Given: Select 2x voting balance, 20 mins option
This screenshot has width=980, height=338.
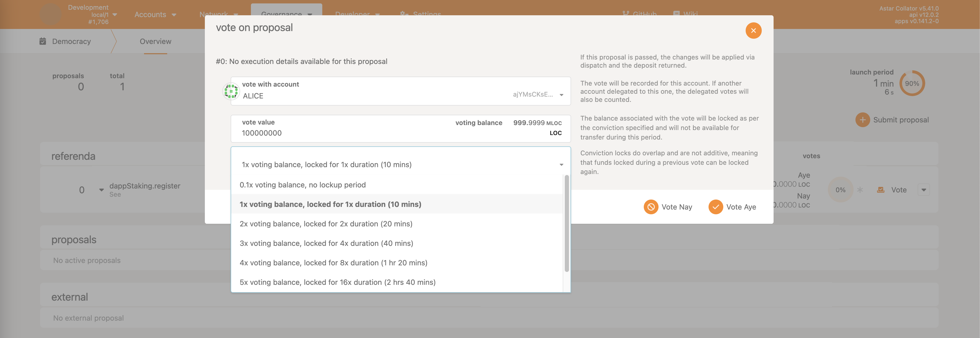Looking at the screenshot, I should (x=326, y=224).
